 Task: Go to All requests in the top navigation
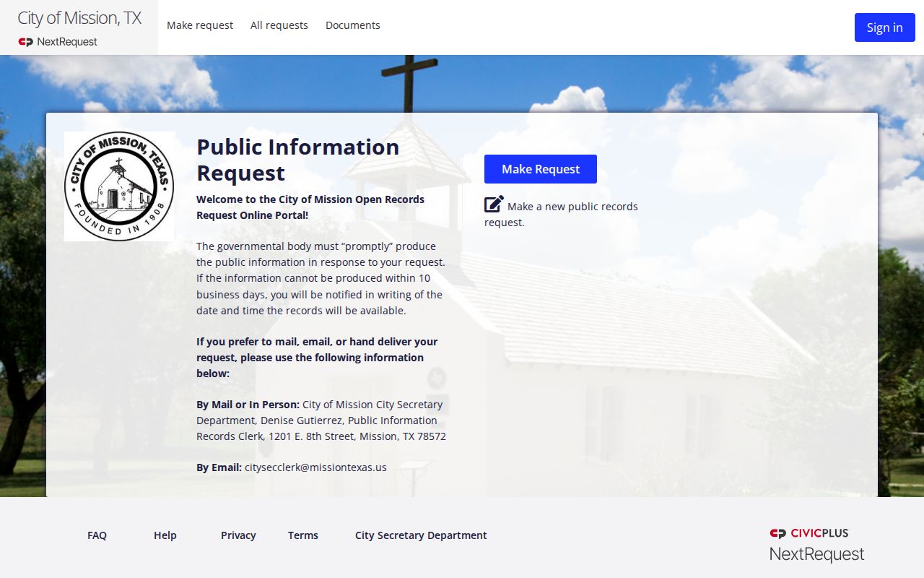[279, 25]
